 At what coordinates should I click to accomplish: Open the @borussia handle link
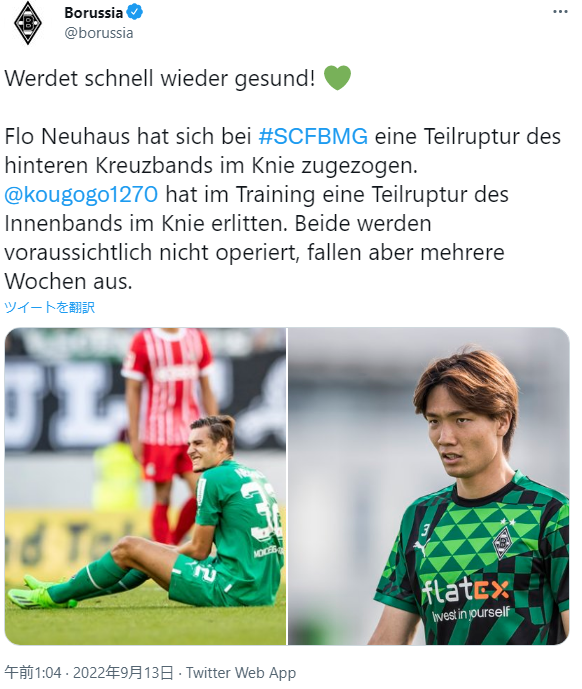coord(99,33)
